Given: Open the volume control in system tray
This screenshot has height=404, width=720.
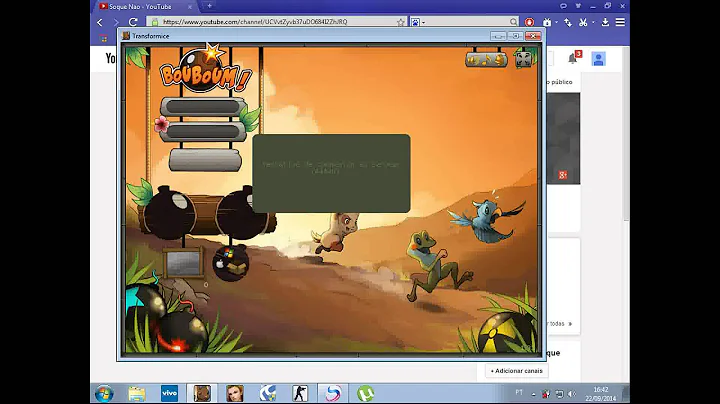Looking at the screenshot, I should click(572, 394).
